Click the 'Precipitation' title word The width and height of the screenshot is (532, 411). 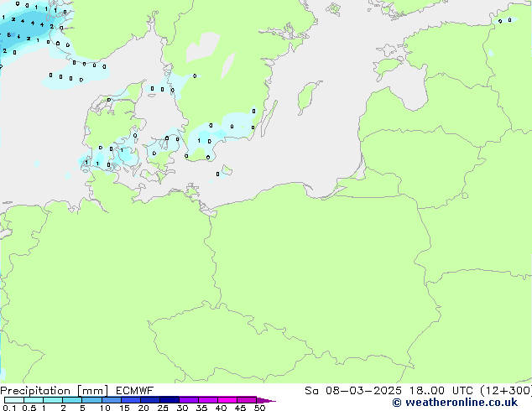pyautogui.click(x=35, y=391)
